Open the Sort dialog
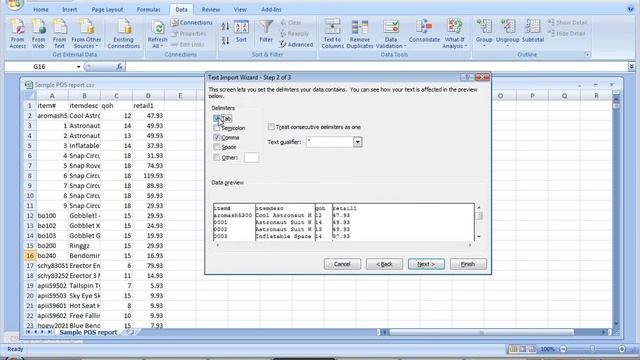640x360 pixels. tap(241, 31)
